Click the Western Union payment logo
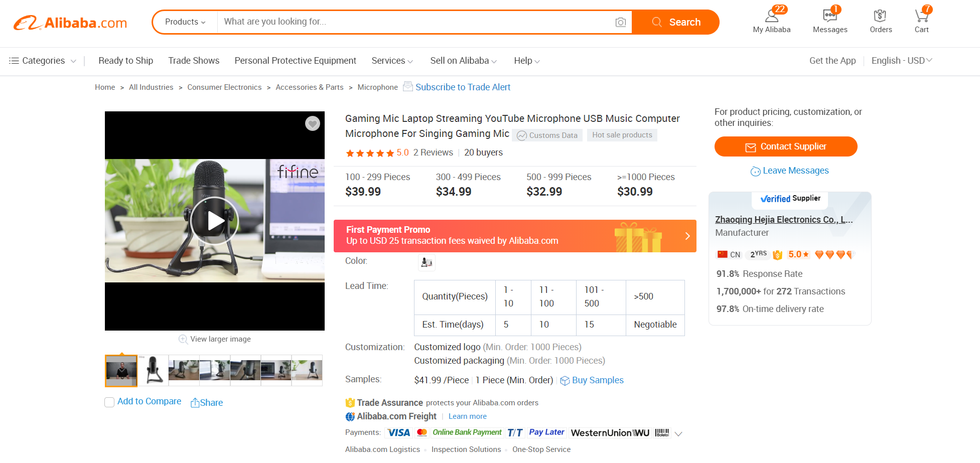 pos(610,433)
